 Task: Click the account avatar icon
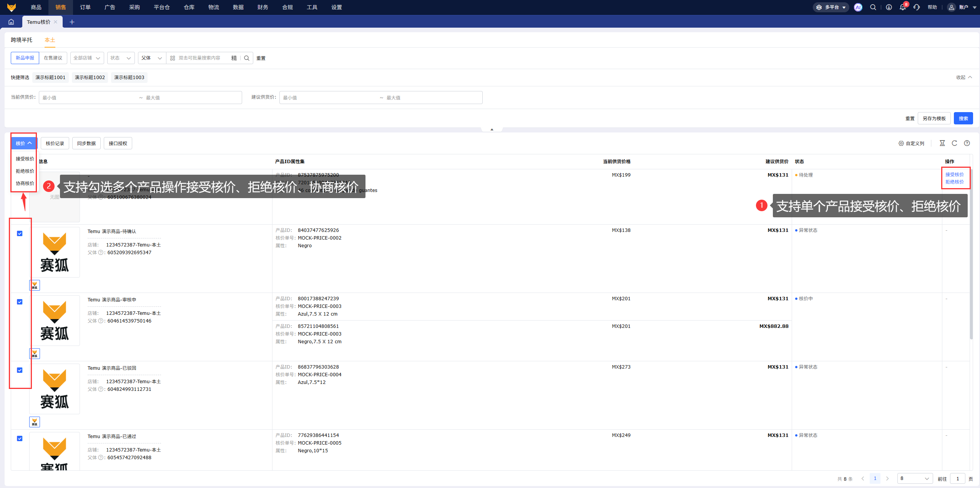[x=951, y=7]
